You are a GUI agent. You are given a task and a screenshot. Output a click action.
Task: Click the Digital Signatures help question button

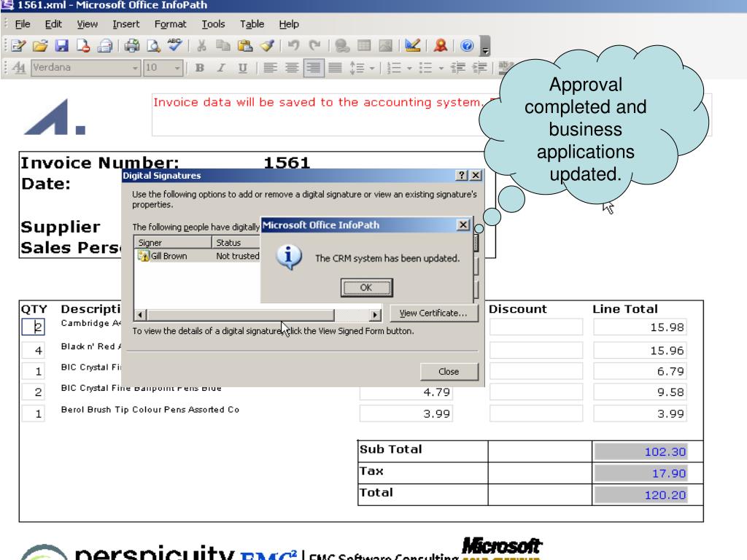(462, 175)
